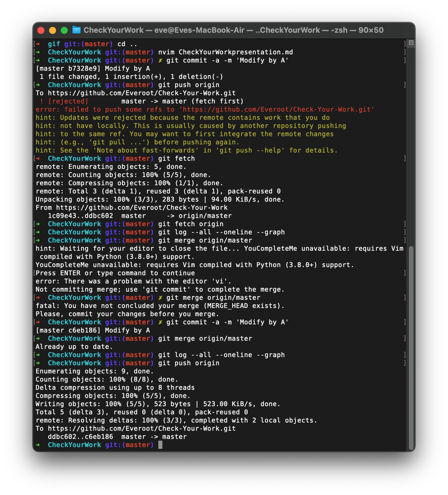Screen dimensions: 448x495
Task: Click 'Unpacking objects: 100% (3/3)' line
Action: [x=160, y=199]
